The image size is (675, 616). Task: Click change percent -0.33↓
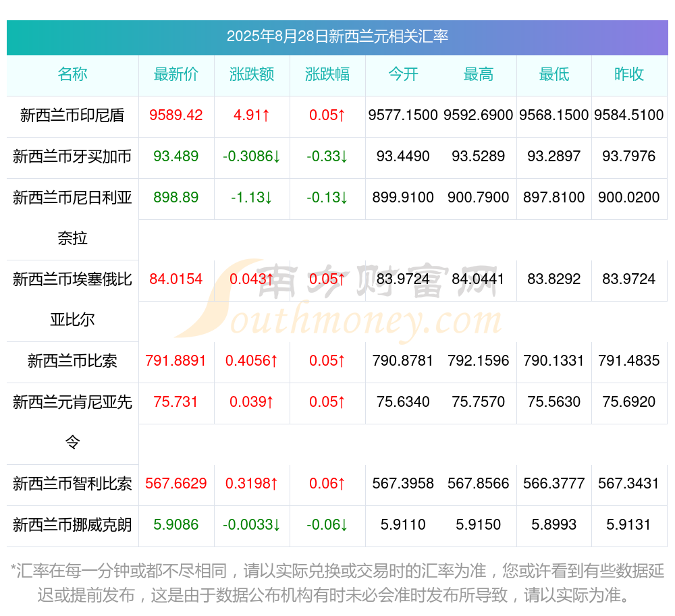pyautogui.click(x=327, y=156)
